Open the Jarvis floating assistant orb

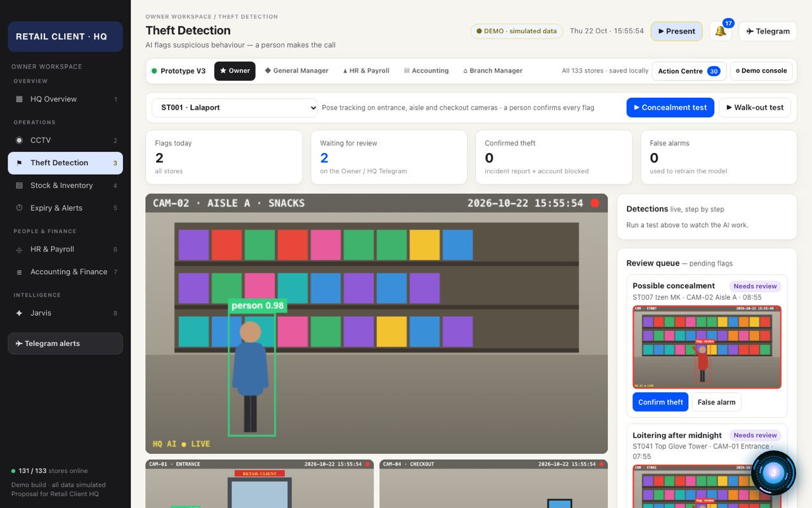pos(773,472)
